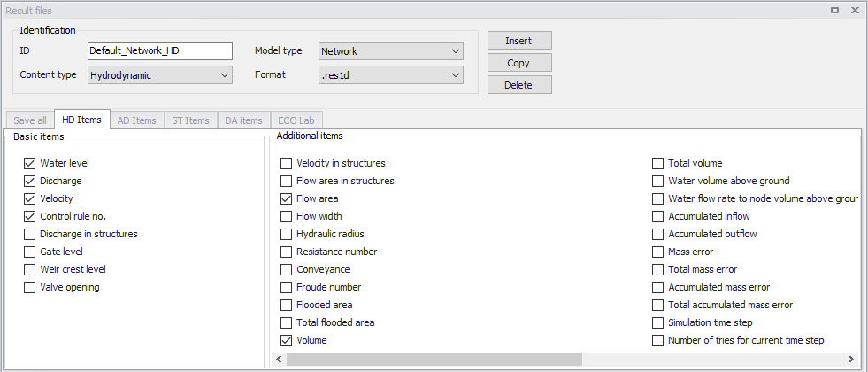Image resolution: width=868 pixels, height=372 pixels.
Task: Check the Flooded area checkbox
Action: coord(286,305)
